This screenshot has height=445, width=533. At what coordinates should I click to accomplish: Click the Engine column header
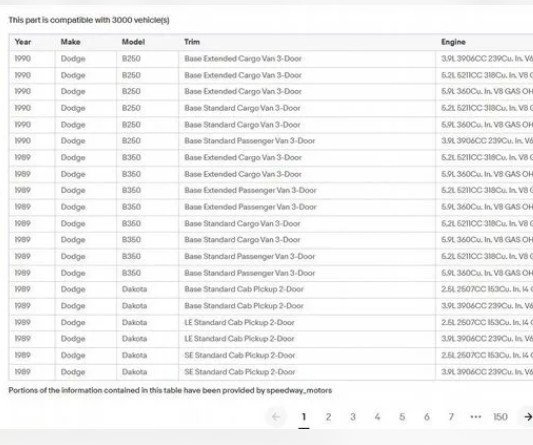pos(453,42)
